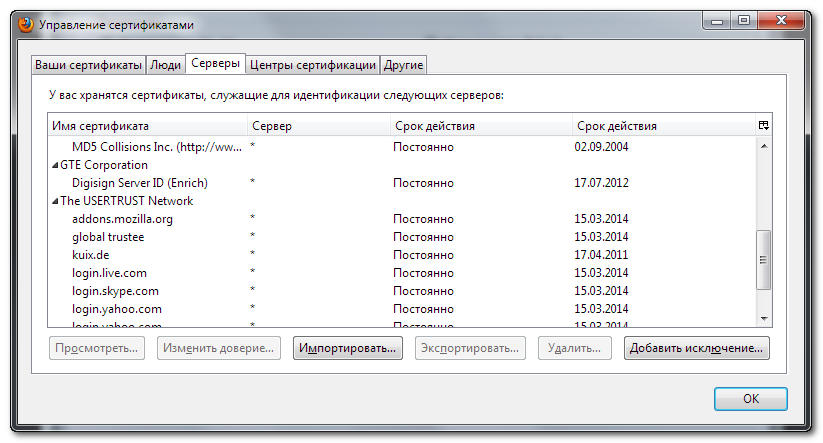This screenshot has width=823, height=443.
Task: Switch to Люди tab
Action: click(165, 65)
